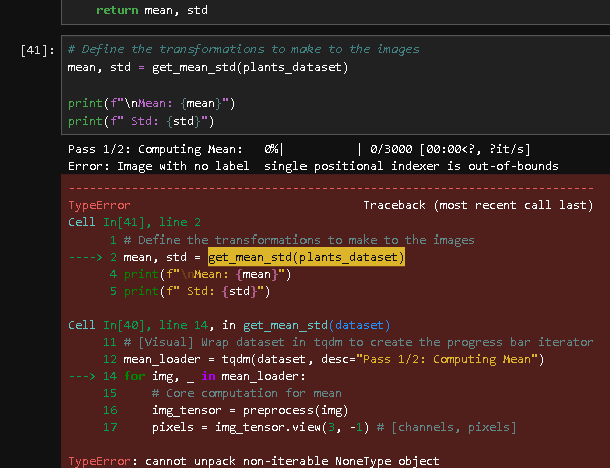Click the '0/3000' progress counter text
Image resolution: width=610 pixels, height=468 pixels.
click(391, 149)
